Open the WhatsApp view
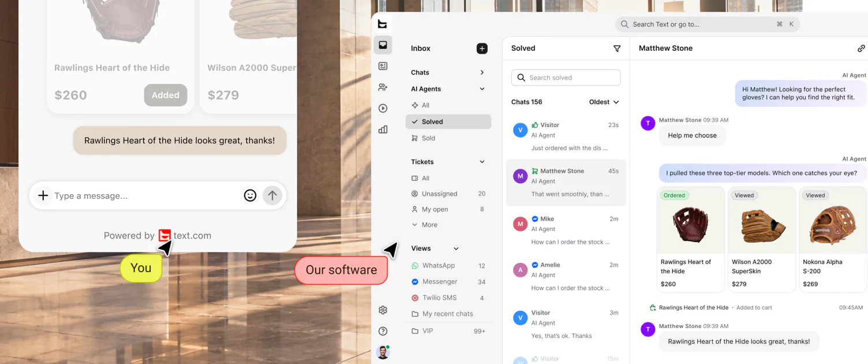 (x=448, y=266)
